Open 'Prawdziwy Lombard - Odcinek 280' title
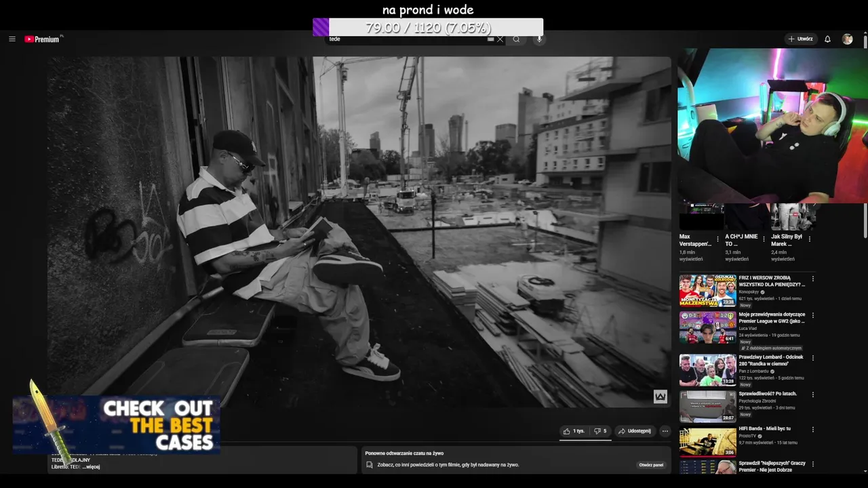This screenshot has height=488, width=868. [771, 361]
